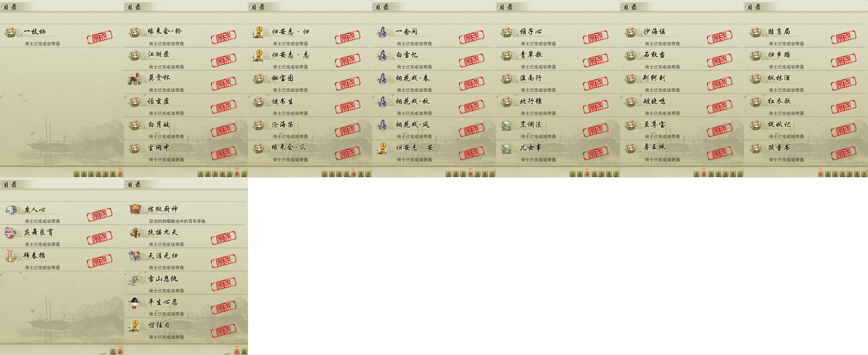This screenshot has width=868, height=355.
Task: Click the hotpot icon beside 炼狱厨神
Action: [x=135, y=209]
